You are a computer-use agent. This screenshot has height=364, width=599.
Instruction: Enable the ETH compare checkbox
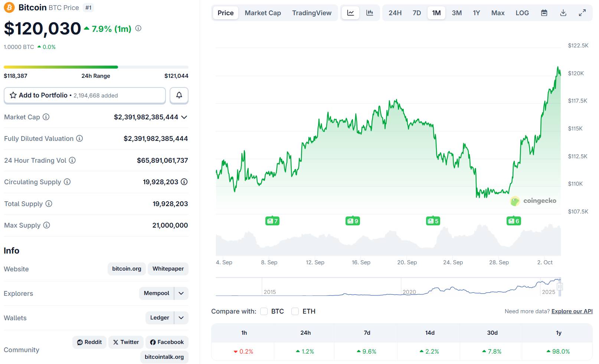click(x=295, y=311)
